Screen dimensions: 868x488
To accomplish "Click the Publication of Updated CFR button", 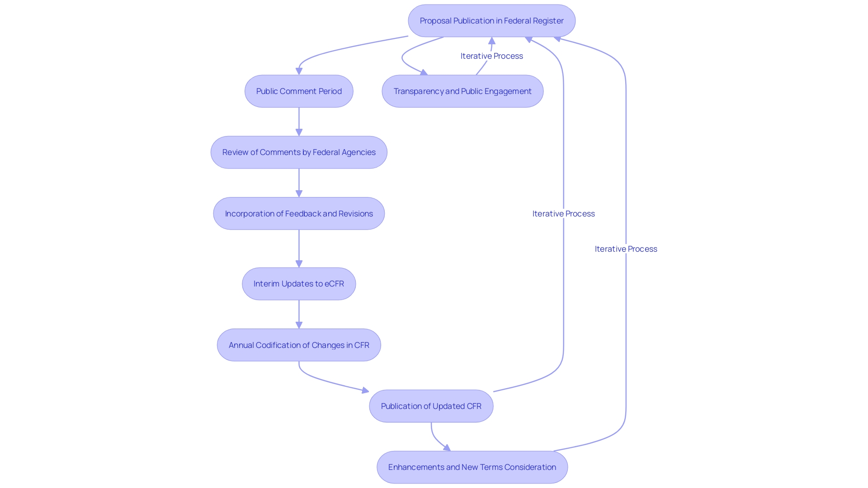I will tap(434, 406).
